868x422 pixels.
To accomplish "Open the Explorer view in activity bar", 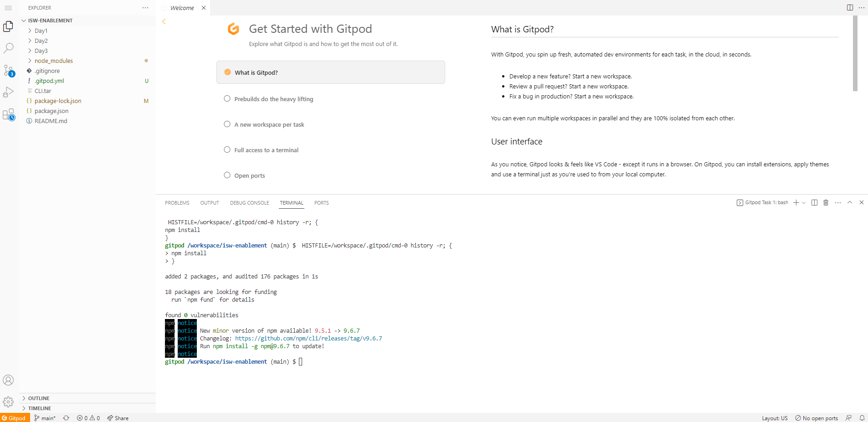I will pyautogui.click(x=8, y=27).
